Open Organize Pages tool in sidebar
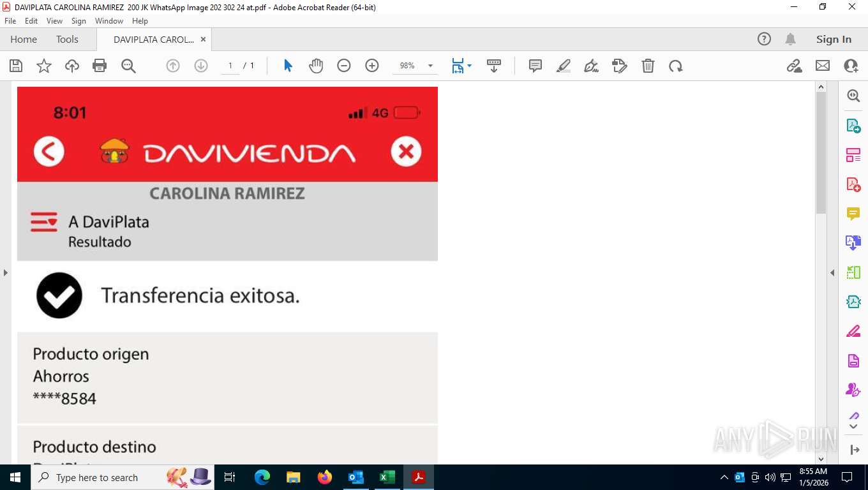The height and width of the screenshot is (490, 868). [853, 155]
